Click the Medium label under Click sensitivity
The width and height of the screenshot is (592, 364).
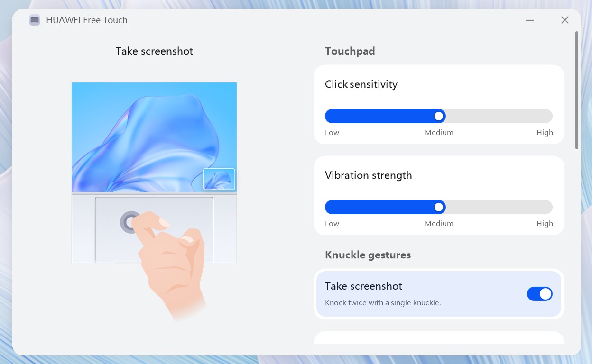pos(439,133)
